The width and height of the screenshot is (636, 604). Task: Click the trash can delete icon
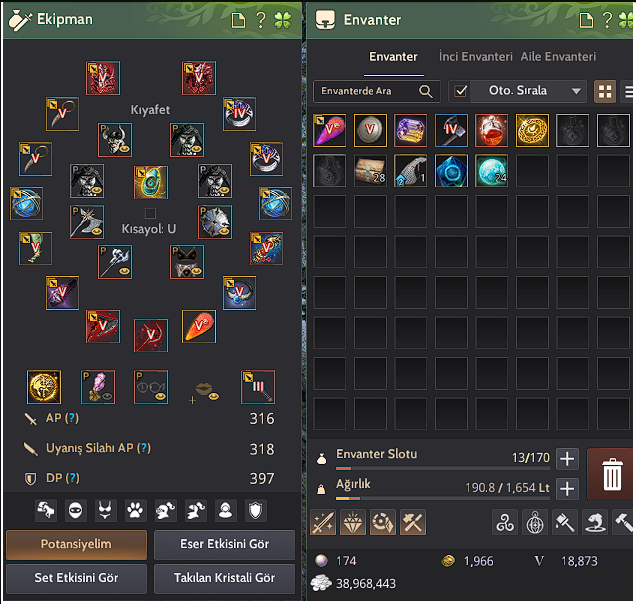pyautogui.click(x=611, y=474)
